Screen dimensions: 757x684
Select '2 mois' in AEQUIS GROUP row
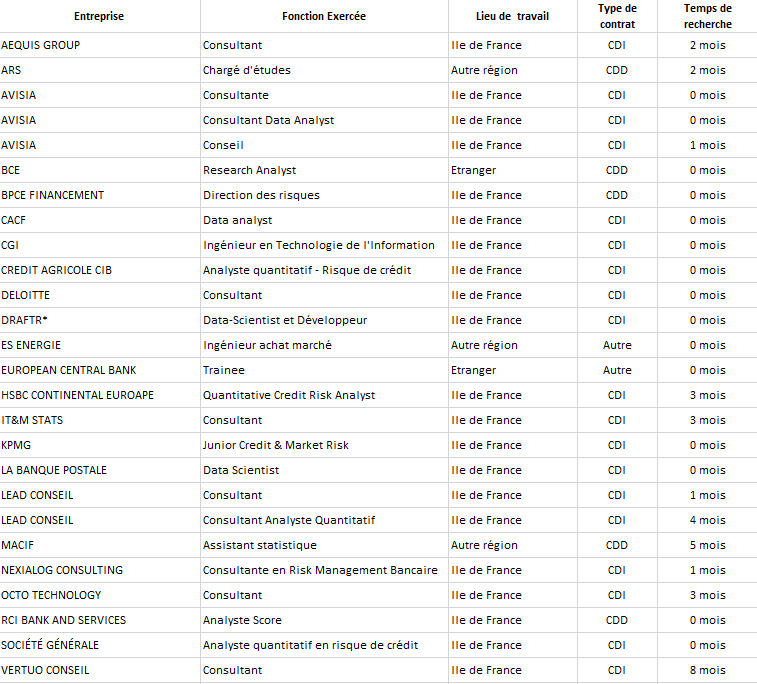coord(707,45)
